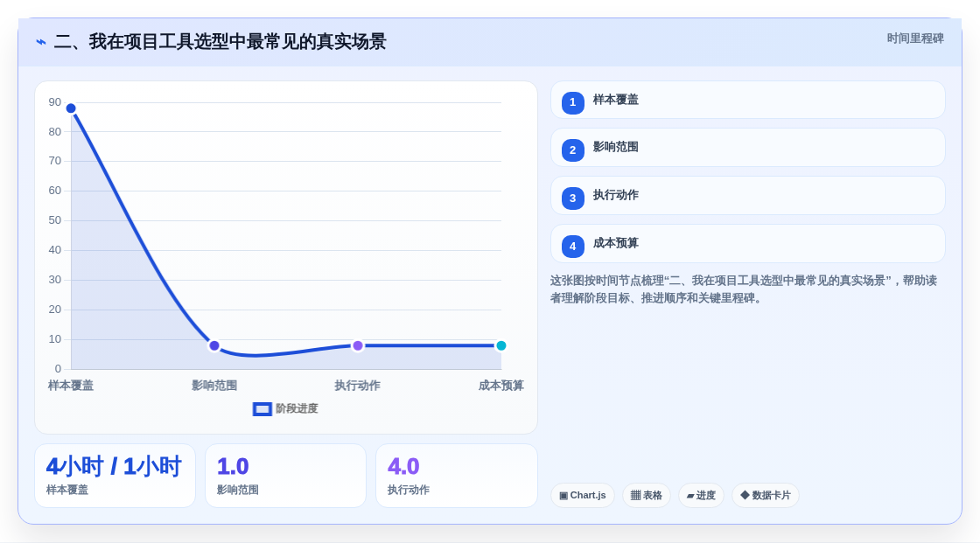Click the 1.0 影响范围 data card
Image resolution: width=980 pixels, height=543 pixels.
(x=285, y=476)
